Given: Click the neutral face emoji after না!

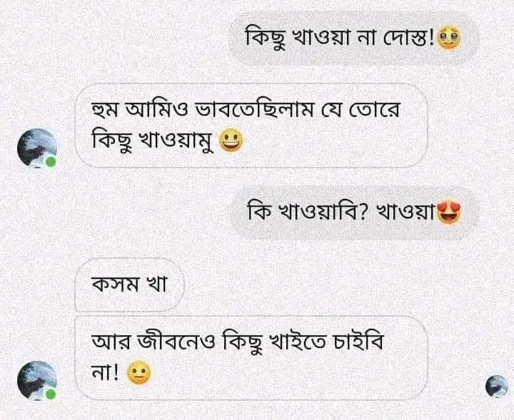Looking at the screenshot, I should (138, 373).
